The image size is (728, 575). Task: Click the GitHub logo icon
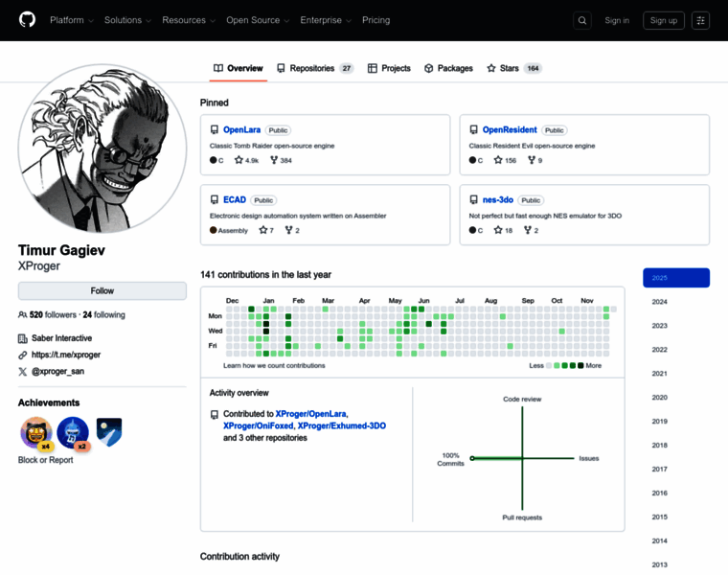click(27, 20)
